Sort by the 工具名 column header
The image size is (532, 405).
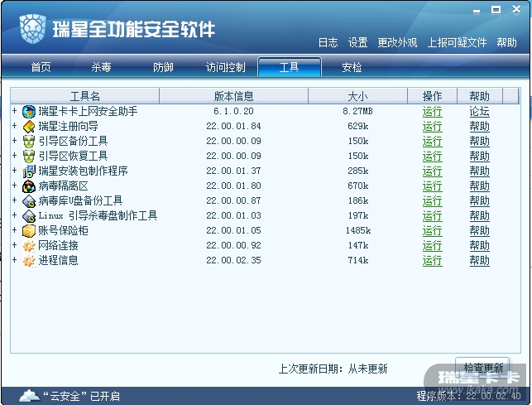[x=85, y=96]
